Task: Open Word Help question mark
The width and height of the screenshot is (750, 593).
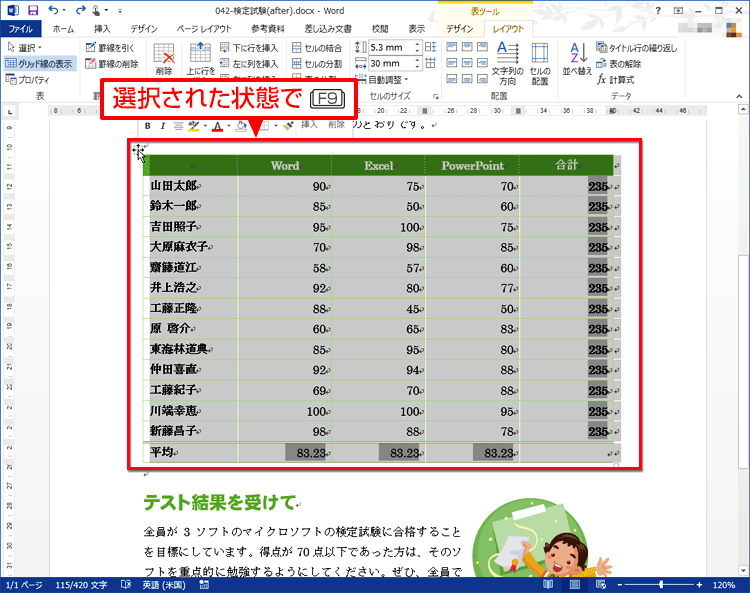Action: click(658, 11)
